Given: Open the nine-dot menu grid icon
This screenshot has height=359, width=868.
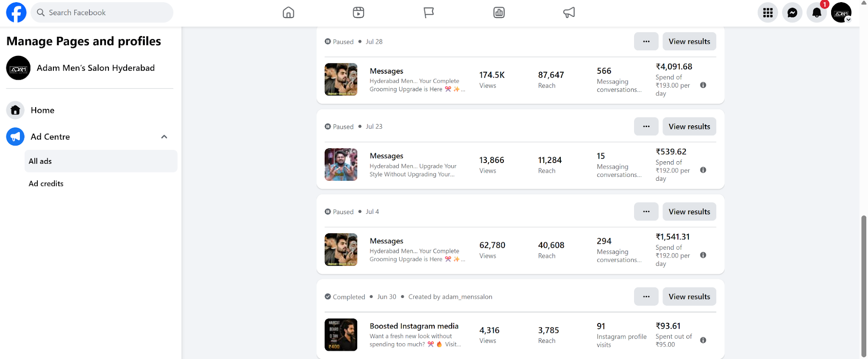Looking at the screenshot, I should click(x=768, y=13).
